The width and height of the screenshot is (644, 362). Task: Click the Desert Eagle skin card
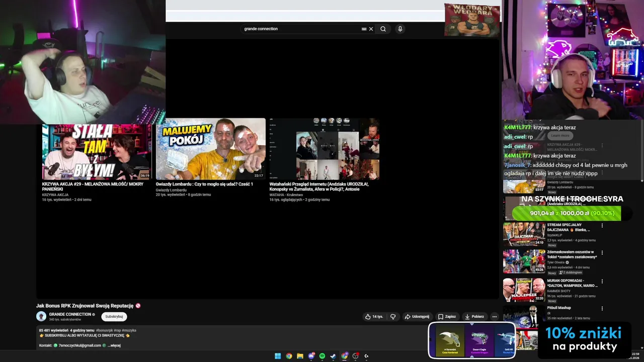479,340
